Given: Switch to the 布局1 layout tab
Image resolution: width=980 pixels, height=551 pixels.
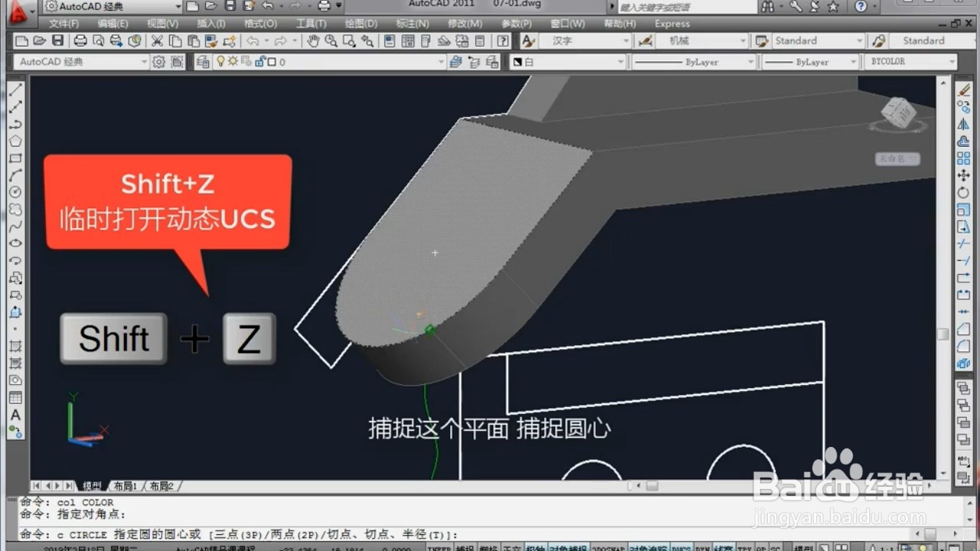Looking at the screenshot, I should click(x=125, y=486).
